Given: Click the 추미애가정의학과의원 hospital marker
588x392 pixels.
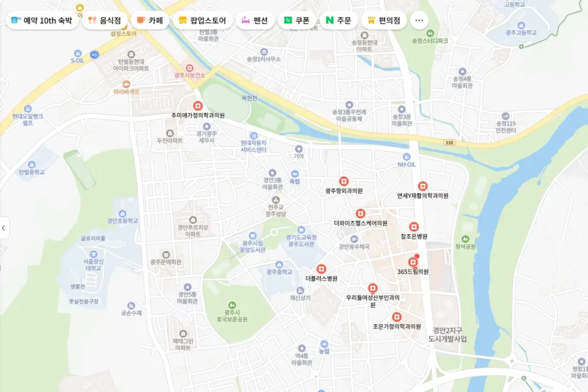Looking at the screenshot, I should point(198,106).
